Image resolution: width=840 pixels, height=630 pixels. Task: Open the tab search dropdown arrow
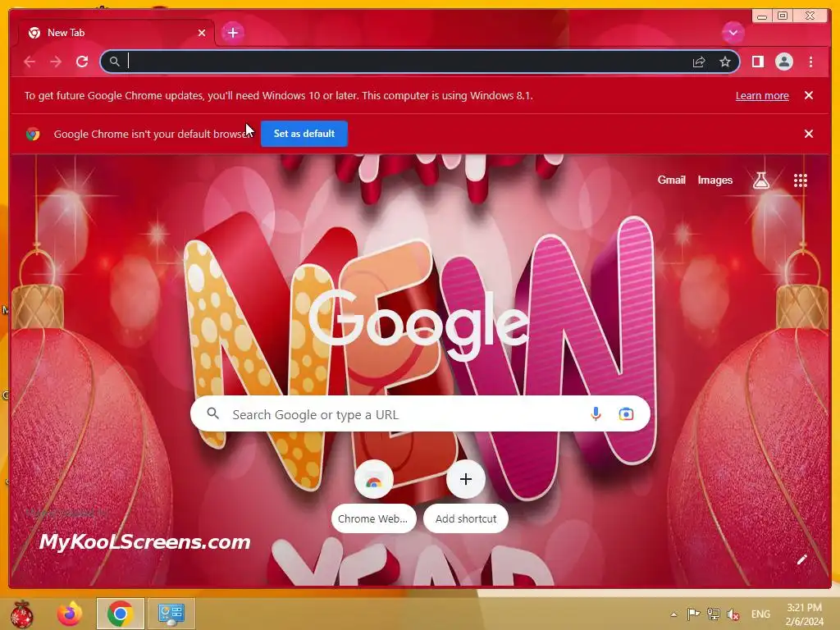[733, 33]
